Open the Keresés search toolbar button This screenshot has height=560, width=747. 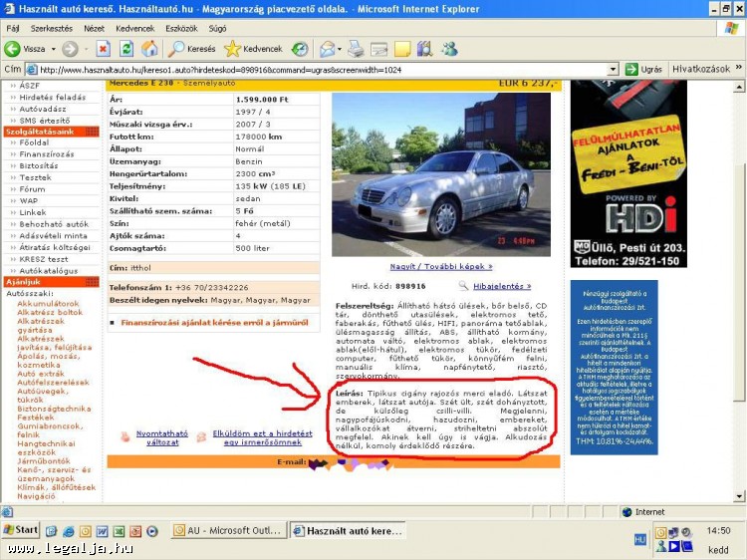tap(193, 49)
